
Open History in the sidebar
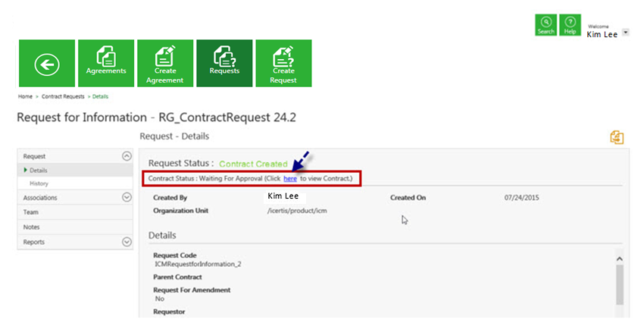tap(39, 183)
